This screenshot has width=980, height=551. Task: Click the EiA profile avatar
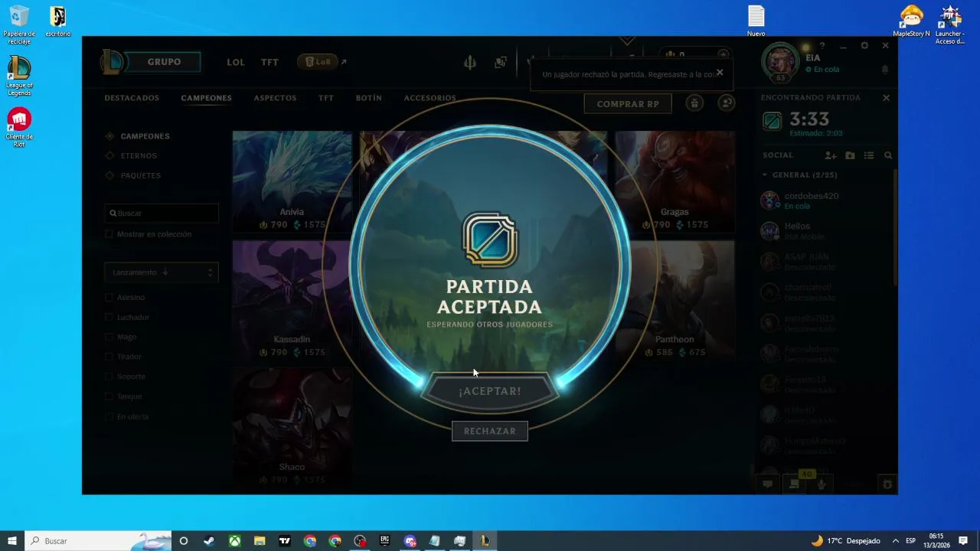(781, 63)
